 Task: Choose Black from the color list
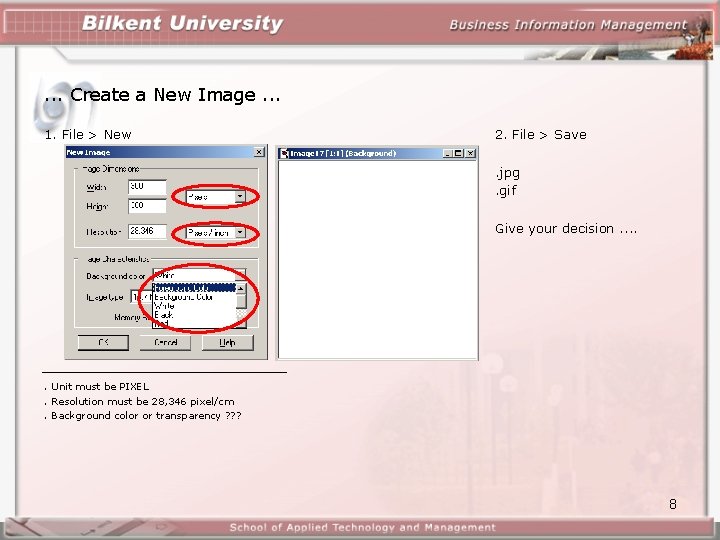163,315
